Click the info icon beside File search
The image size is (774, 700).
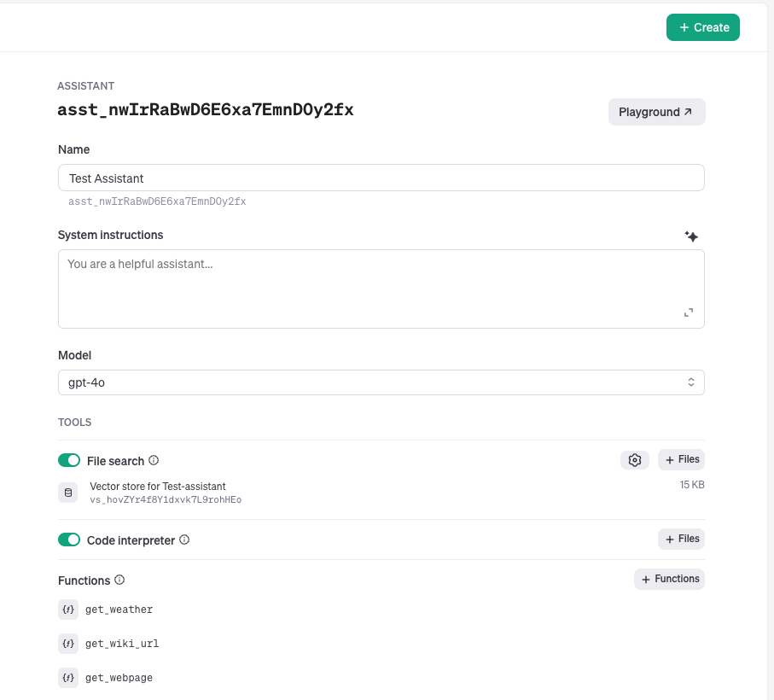coord(154,460)
